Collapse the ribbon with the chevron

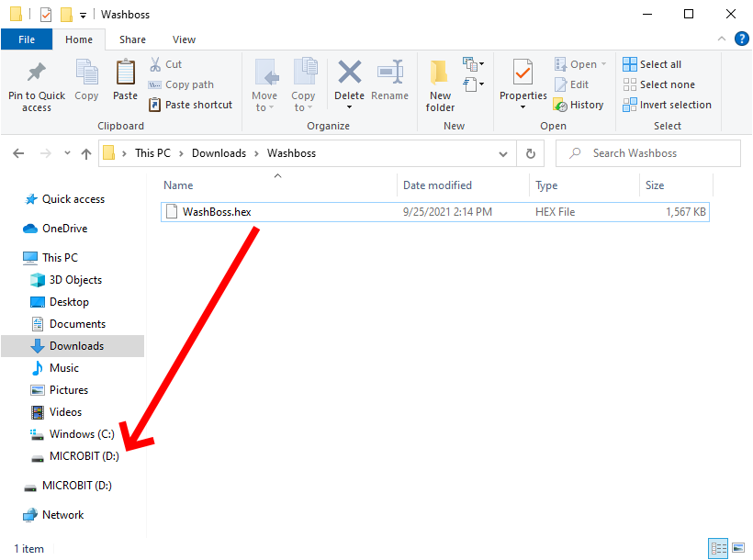tap(721, 39)
